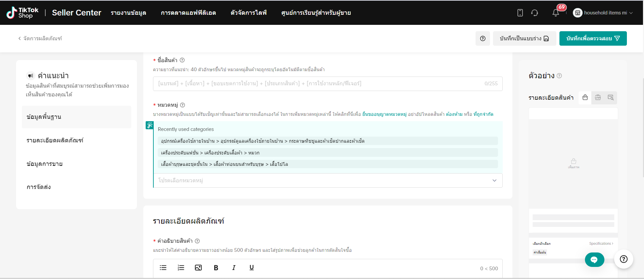Expand Specifications in the preview panel
The image size is (644, 279).
tap(601, 243)
